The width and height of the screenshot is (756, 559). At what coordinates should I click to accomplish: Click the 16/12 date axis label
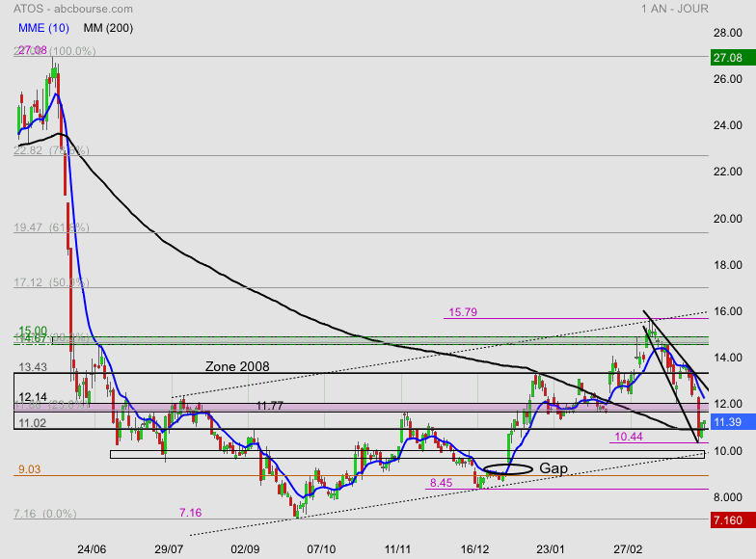[x=474, y=549]
